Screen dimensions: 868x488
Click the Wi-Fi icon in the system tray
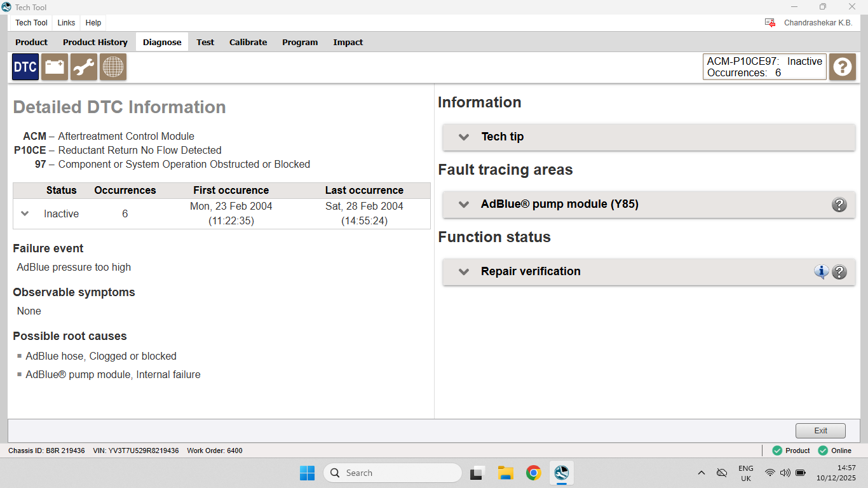point(770,473)
